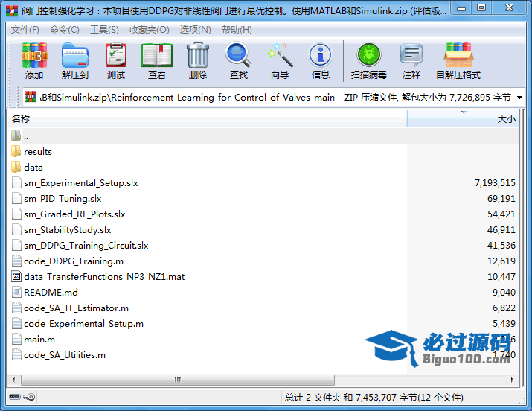The height and width of the screenshot is (411, 532).
Task: Select the data folder icon
Action: [x=16, y=167]
